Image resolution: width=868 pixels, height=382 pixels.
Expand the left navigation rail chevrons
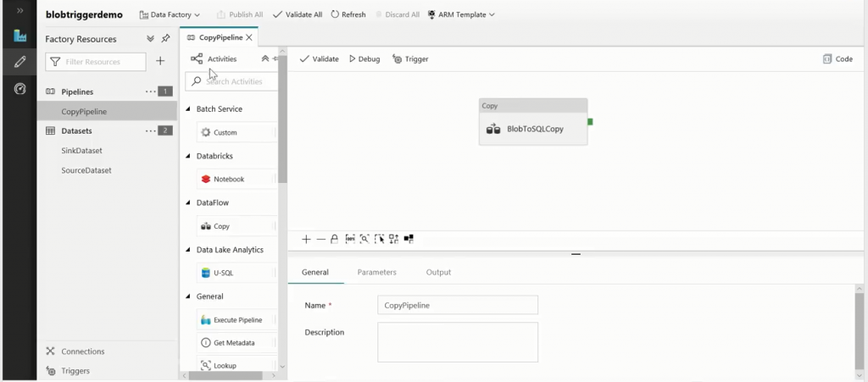tap(20, 11)
